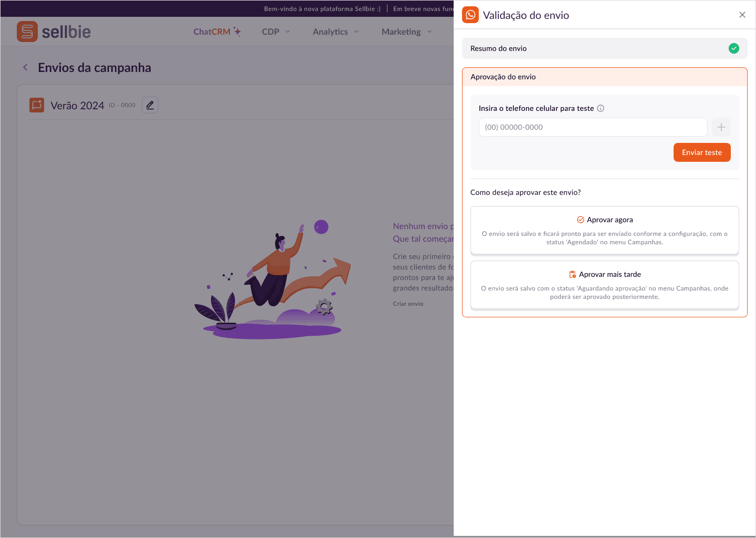Click the 'Como deseja aprovar este envio?' text
The height and width of the screenshot is (538, 756).
click(526, 192)
